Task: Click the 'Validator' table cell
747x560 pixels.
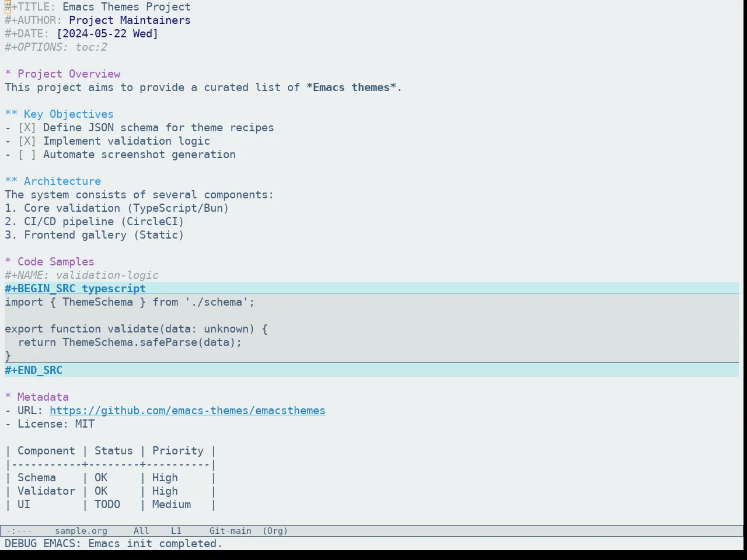Action: [x=46, y=491]
